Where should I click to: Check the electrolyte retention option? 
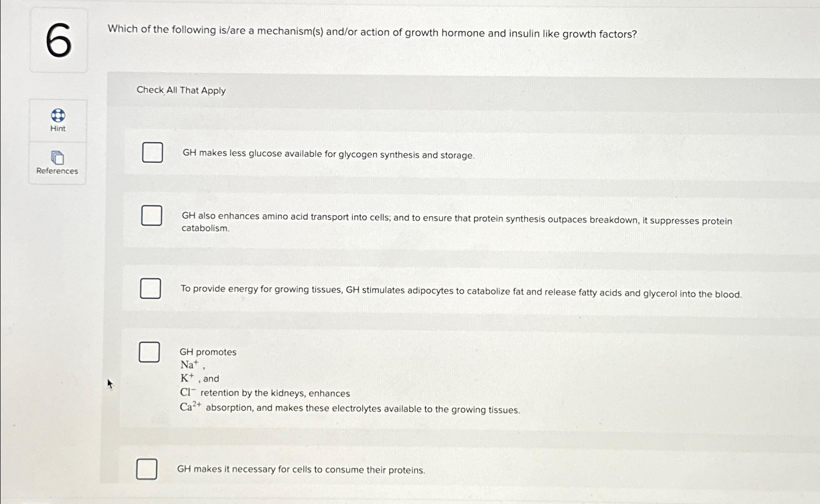click(x=149, y=352)
